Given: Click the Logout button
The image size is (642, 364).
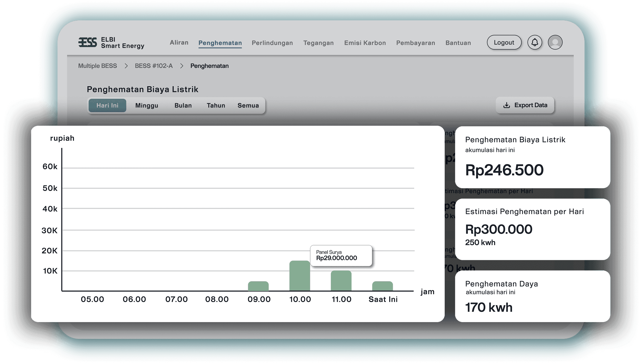Looking at the screenshot, I should tap(504, 43).
